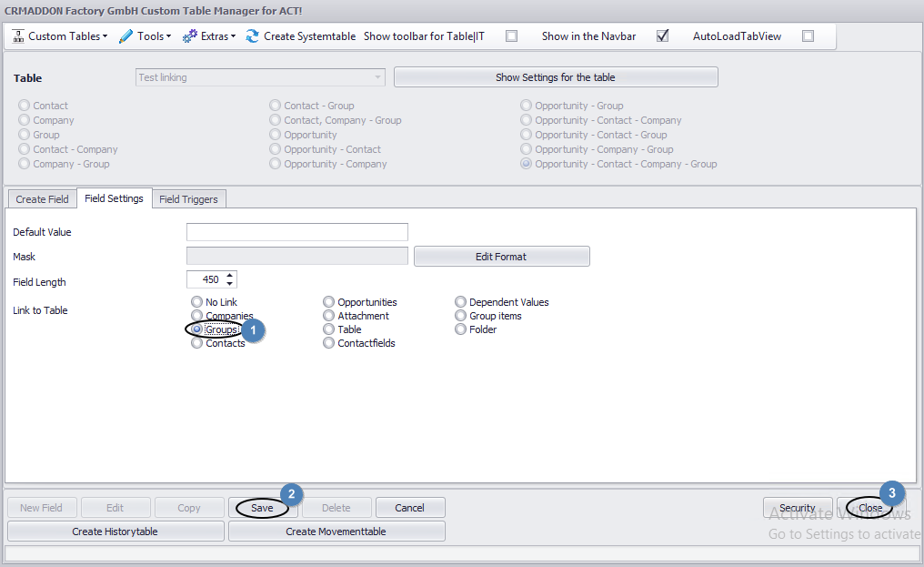Click the Save button
Viewport: 924px width, 567px height.
pyautogui.click(x=262, y=508)
